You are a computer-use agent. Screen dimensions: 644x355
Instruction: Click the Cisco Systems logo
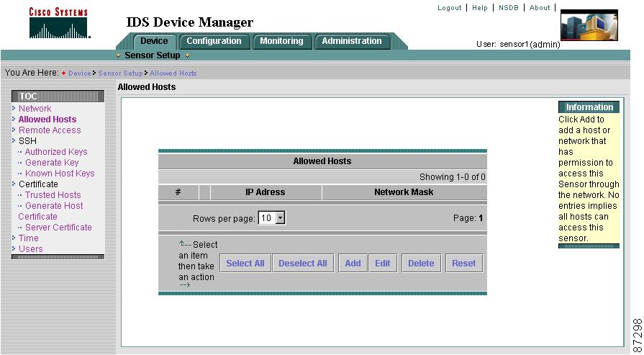click(x=59, y=24)
